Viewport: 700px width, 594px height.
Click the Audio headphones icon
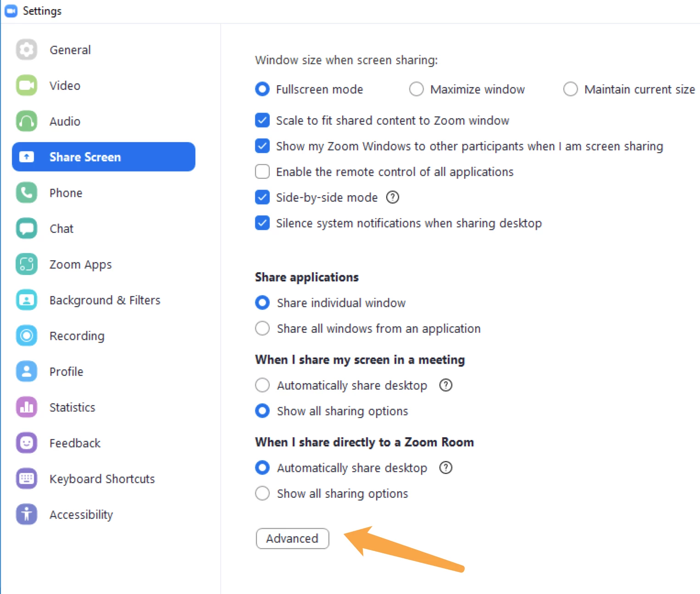[x=27, y=121]
